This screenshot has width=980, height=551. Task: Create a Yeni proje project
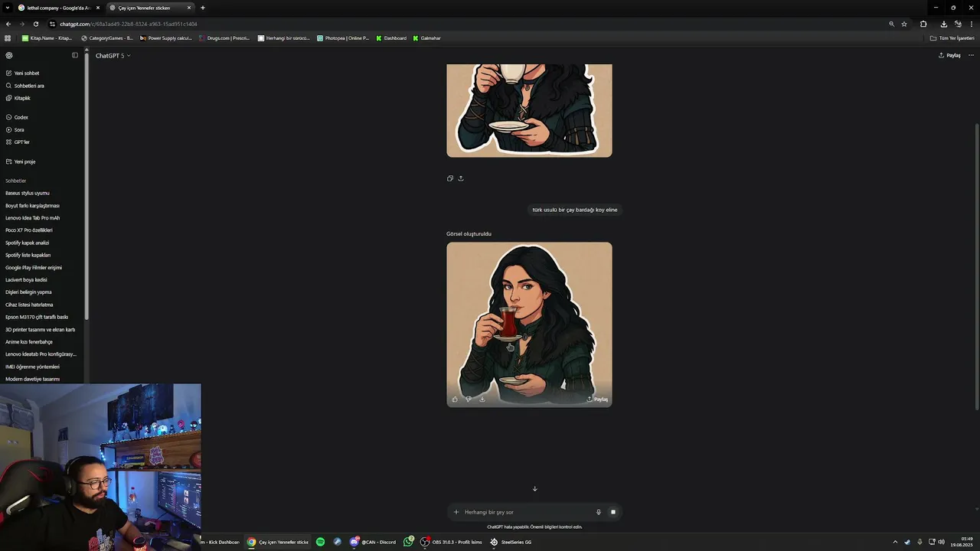tap(21, 161)
